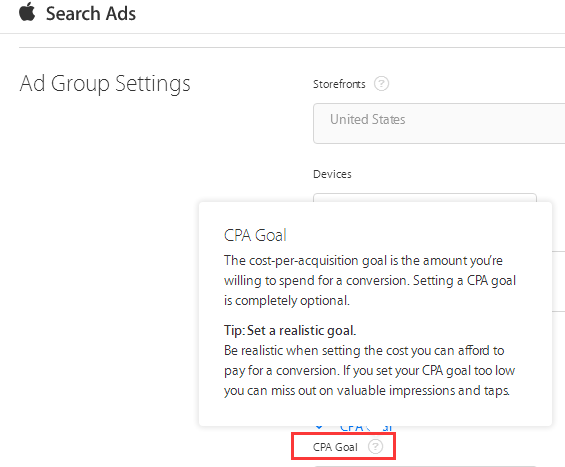Click the CPA Goal label text

click(335, 447)
